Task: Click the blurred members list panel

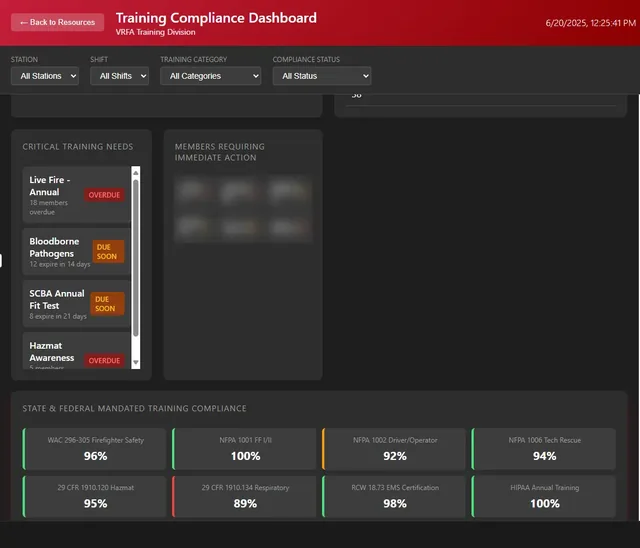Action: click(243, 209)
